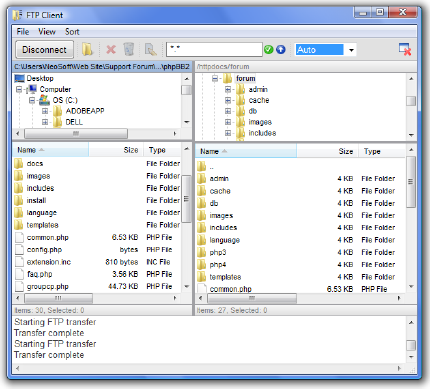Select the remote common.php file icon
430x389 pixels.
[x=202, y=289]
